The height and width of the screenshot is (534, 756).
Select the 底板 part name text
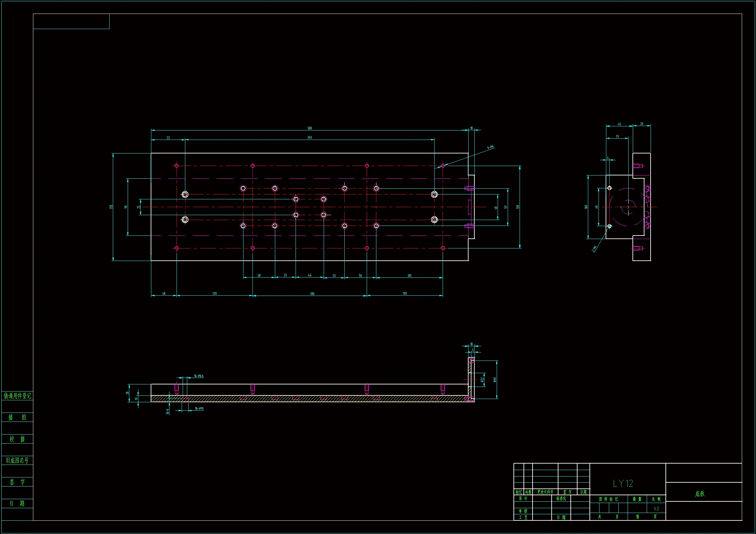(x=700, y=494)
